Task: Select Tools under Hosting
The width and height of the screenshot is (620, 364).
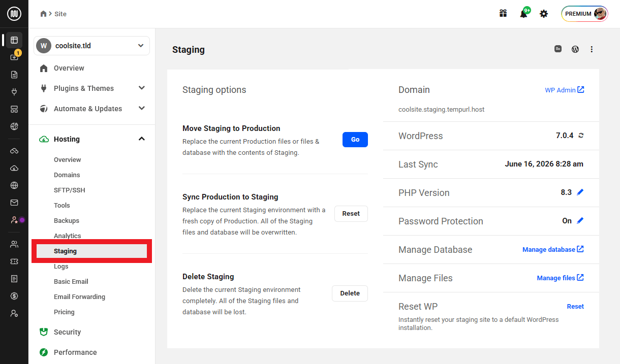Action: 62,205
